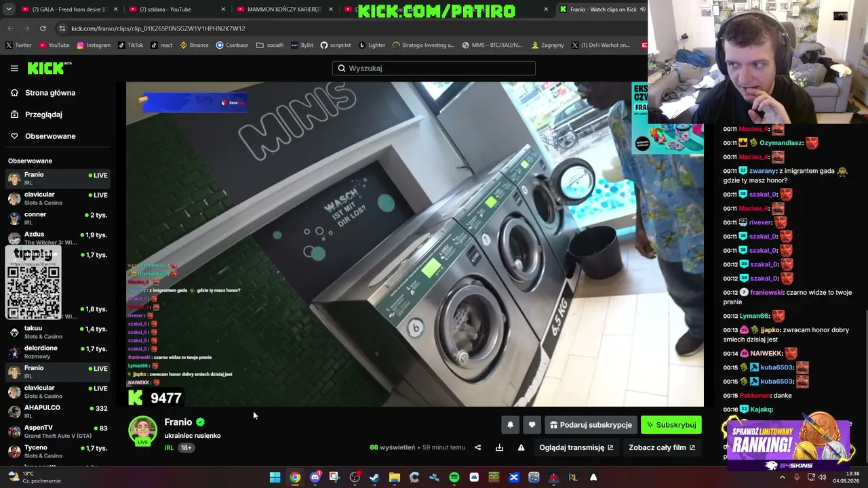This screenshot has width=868, height=488.
Task: Open AspenTV channel in the followed list
Action: [x=58, y=431]
